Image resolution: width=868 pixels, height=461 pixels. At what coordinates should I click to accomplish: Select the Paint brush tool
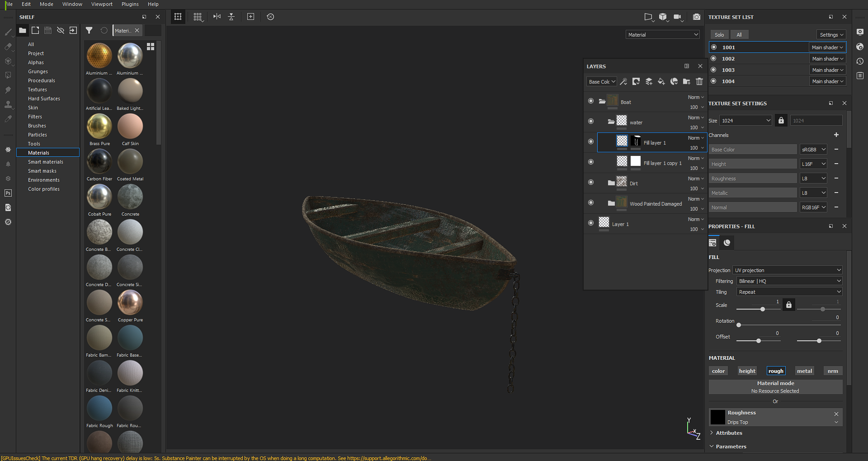8,32
